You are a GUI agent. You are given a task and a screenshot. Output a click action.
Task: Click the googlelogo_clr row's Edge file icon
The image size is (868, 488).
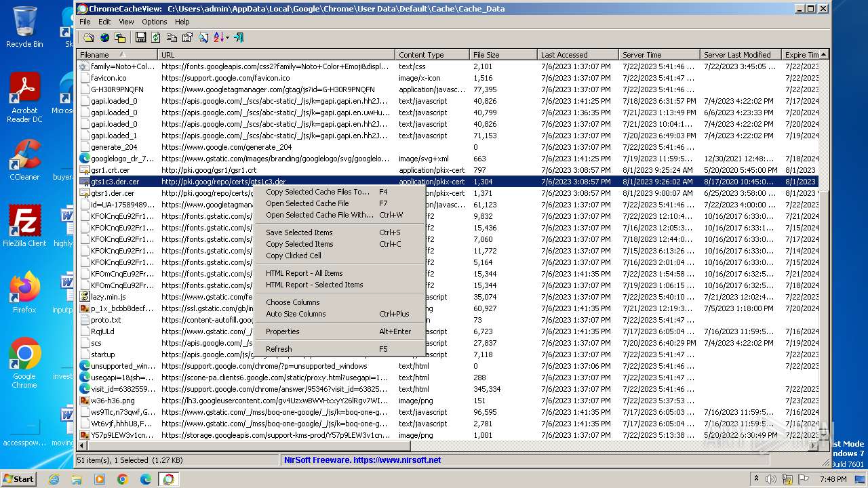pos(85,159)
